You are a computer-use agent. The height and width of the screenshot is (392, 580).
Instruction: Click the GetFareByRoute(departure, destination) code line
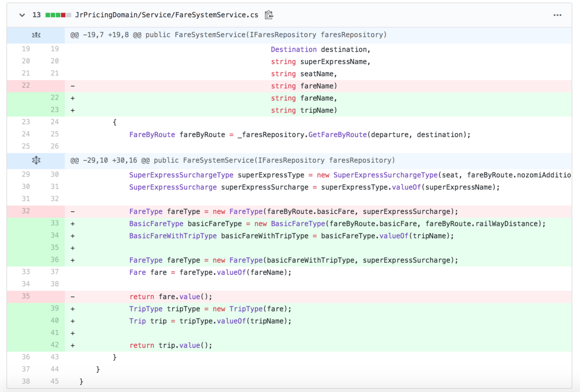[x=300, y=135]
